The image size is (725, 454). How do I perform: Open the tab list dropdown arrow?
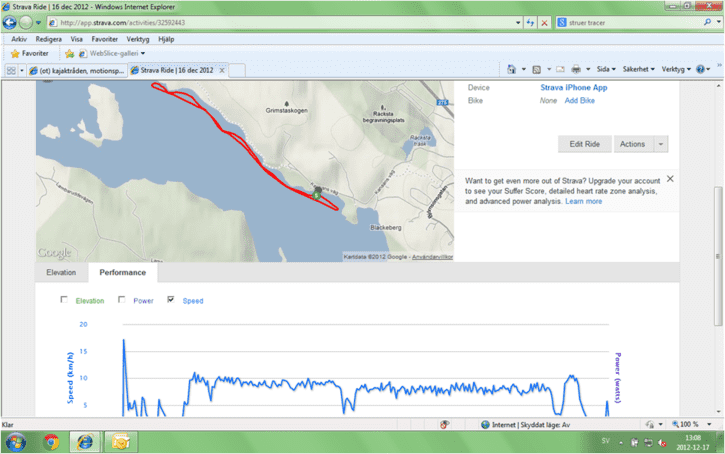pyautogui.click(x=22, y=70)
